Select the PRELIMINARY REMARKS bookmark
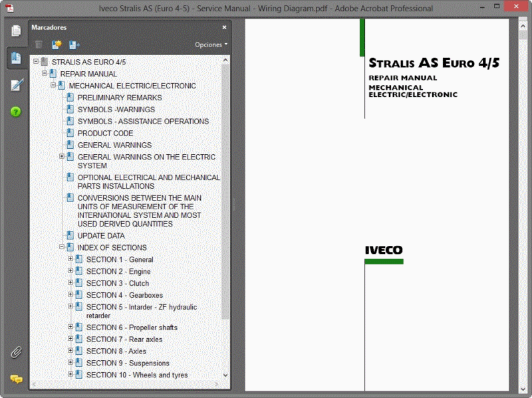532x398 pixels. 119,98
